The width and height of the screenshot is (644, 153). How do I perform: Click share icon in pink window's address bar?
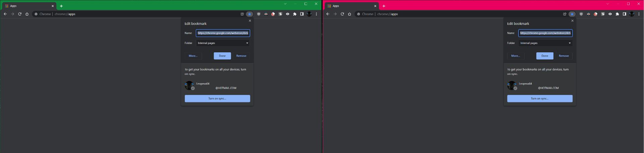point(565,14)
